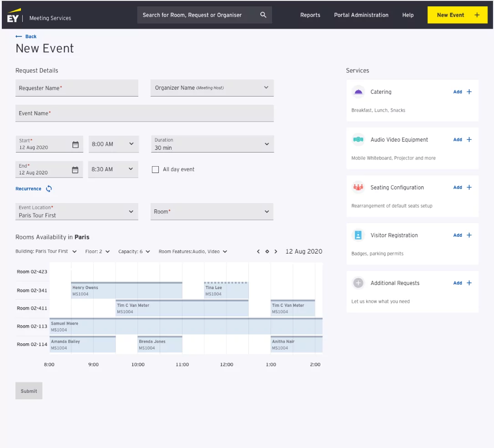The height and width of the screenshot is (448, 494).
Task: Click the diamond today marker icon
Action: [x=267, y=252]
